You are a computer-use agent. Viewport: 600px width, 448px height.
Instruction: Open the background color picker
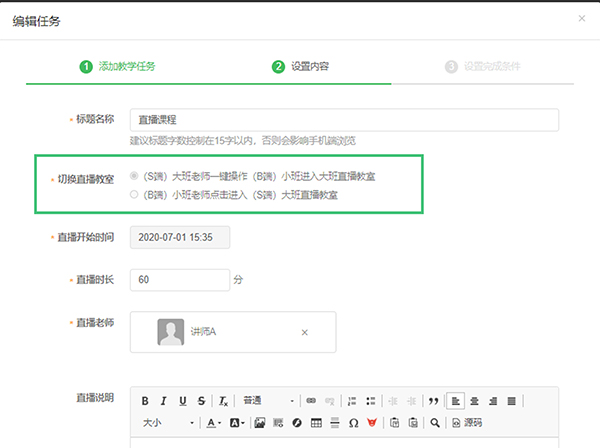236,423
